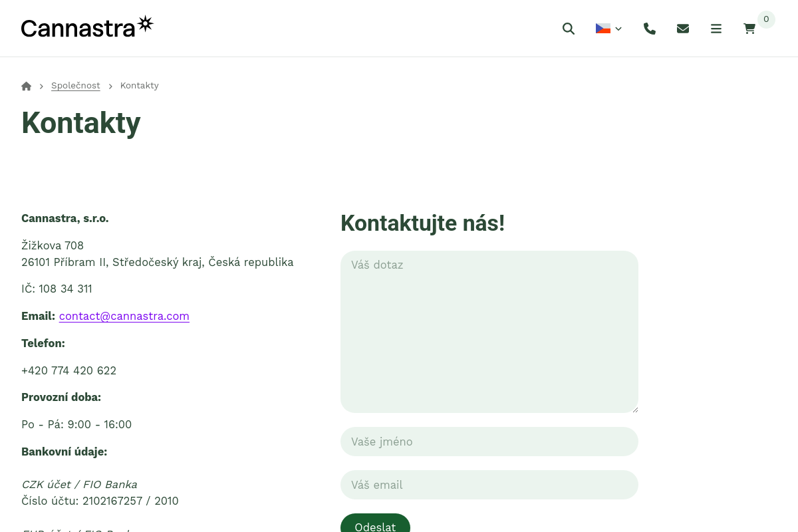Image resolution: width=798 pixels, height=532 pixels.
Task: Select Kontakty in the breadcrumb trail
Action: click(x=139, y=85)
